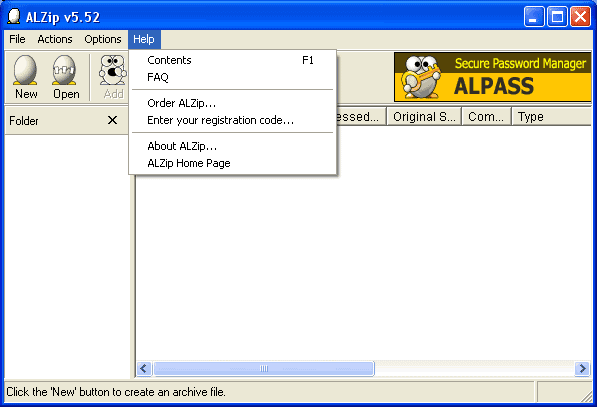The height and width of the screenshot is (407, 597).
Task: Click the Add files egg icon
Action: click(x=112, y=70)
